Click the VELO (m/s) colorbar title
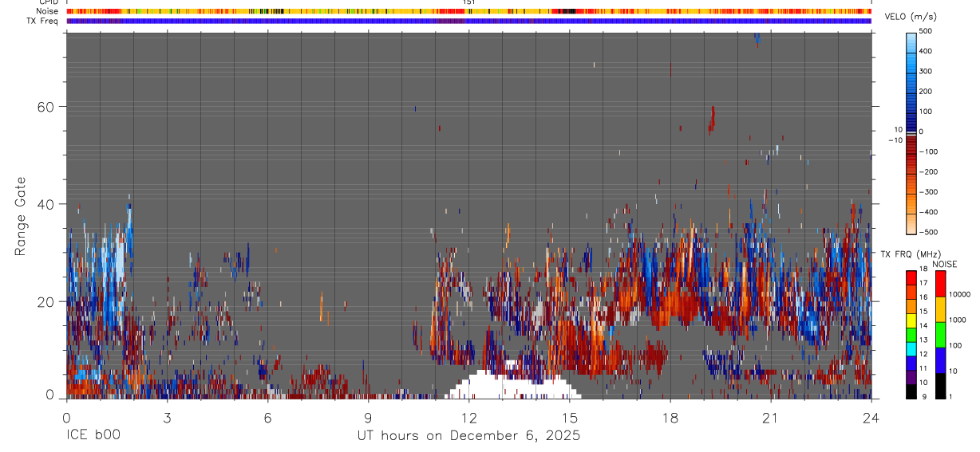The width and height of the screenshot is (980, 452). click(912, 18)
